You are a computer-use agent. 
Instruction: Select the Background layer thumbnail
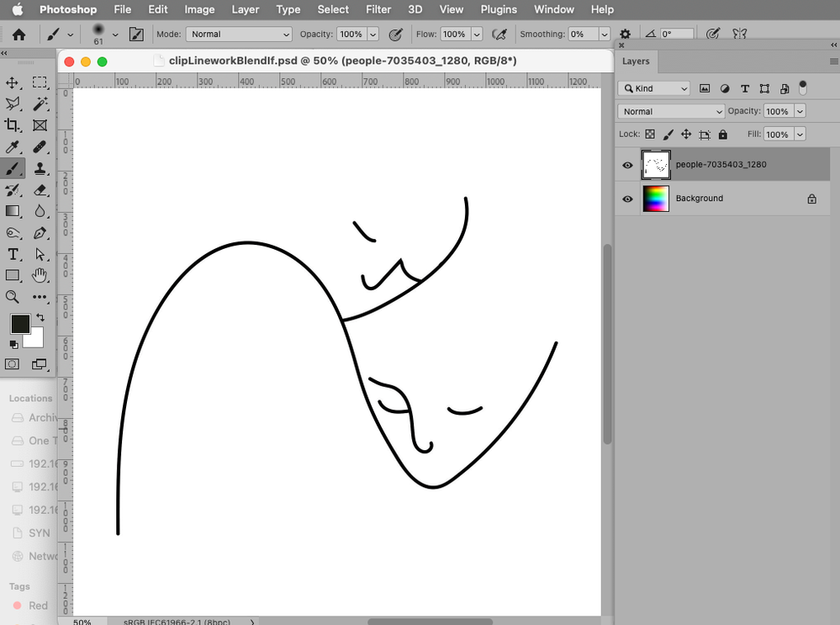[656, 199]
